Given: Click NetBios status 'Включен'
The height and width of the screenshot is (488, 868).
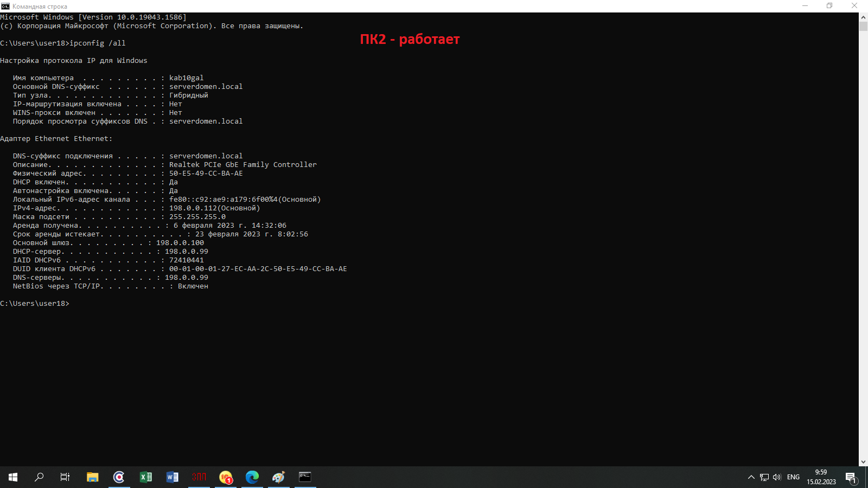Looking at the screenshot, I should (x=193, y=286).
